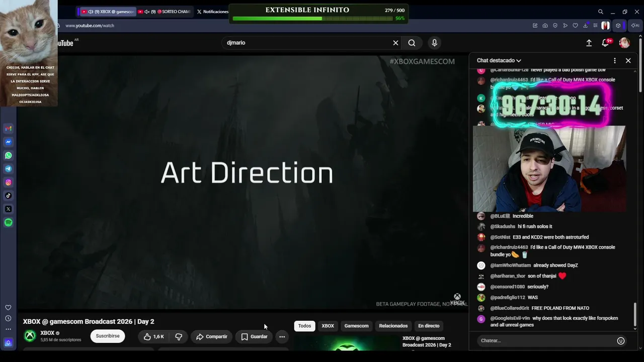The height and width of the screenshot is (362, 644).
Task: Open Telegram in the browser sidebar
Action: [x=8, y=169]
